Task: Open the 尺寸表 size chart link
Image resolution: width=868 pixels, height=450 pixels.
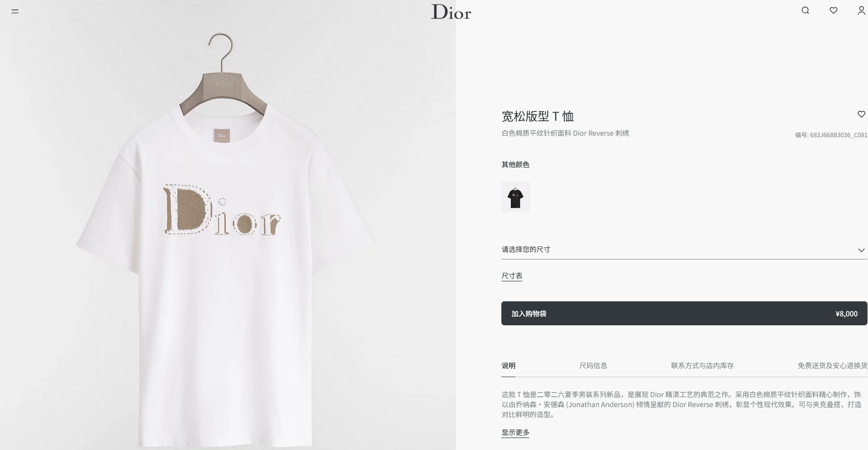Action: [512, 276]
